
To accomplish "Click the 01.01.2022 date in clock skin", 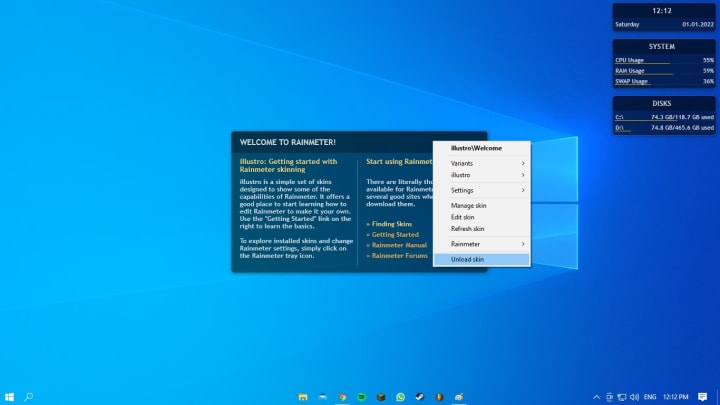I will click(x=698, y=24).
